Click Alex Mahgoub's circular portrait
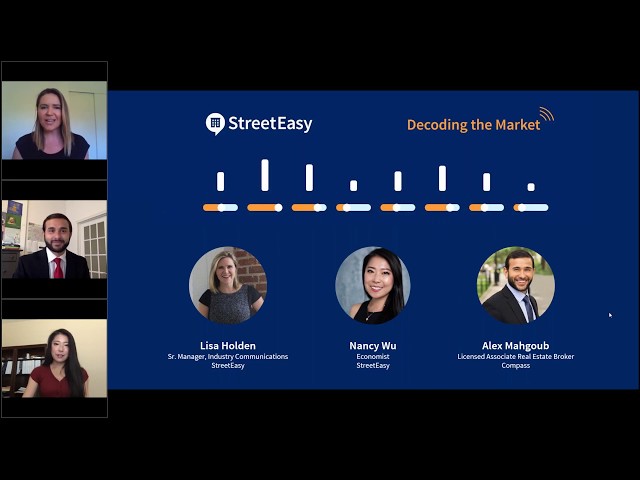 tap(516, 285)
